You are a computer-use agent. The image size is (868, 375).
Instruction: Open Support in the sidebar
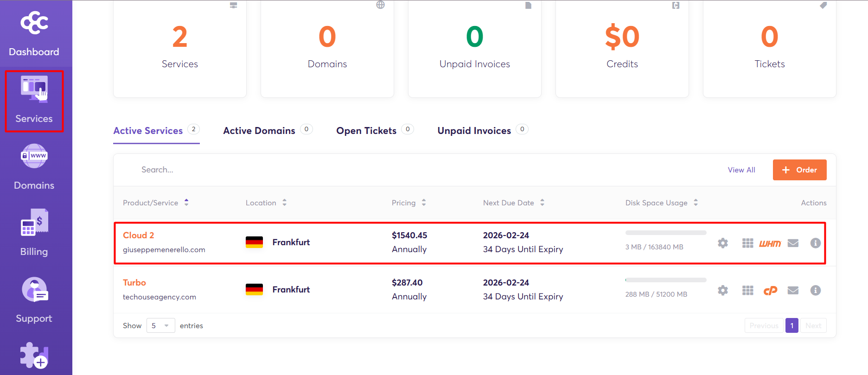(34, 300)
